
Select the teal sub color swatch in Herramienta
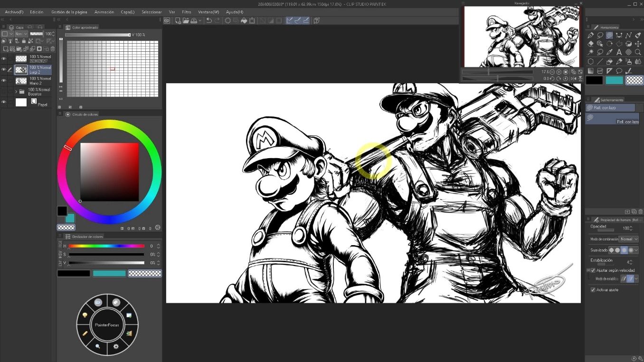[614, 80]
